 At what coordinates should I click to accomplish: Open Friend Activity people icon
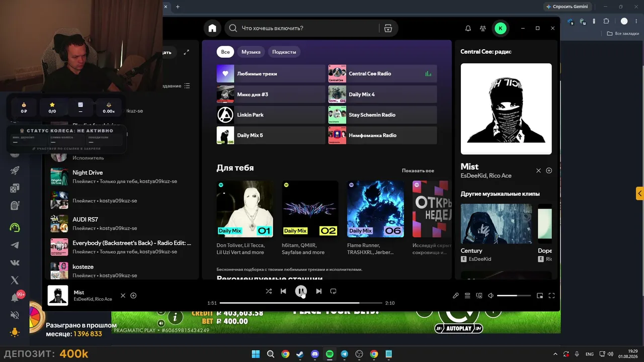483,28
